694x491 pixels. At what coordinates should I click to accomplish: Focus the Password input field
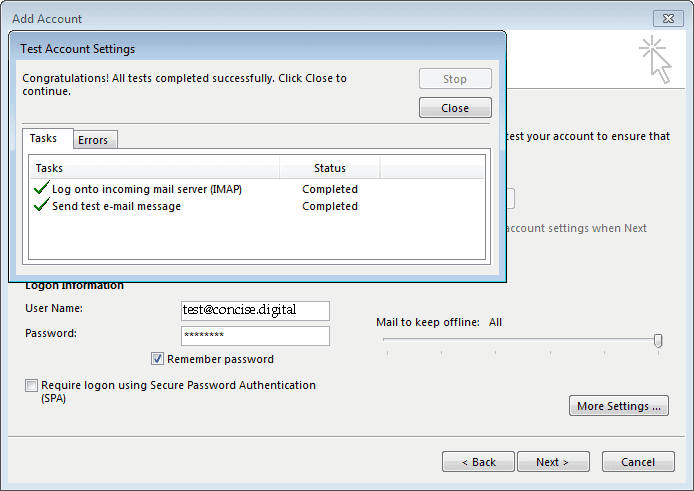(255, 336)
